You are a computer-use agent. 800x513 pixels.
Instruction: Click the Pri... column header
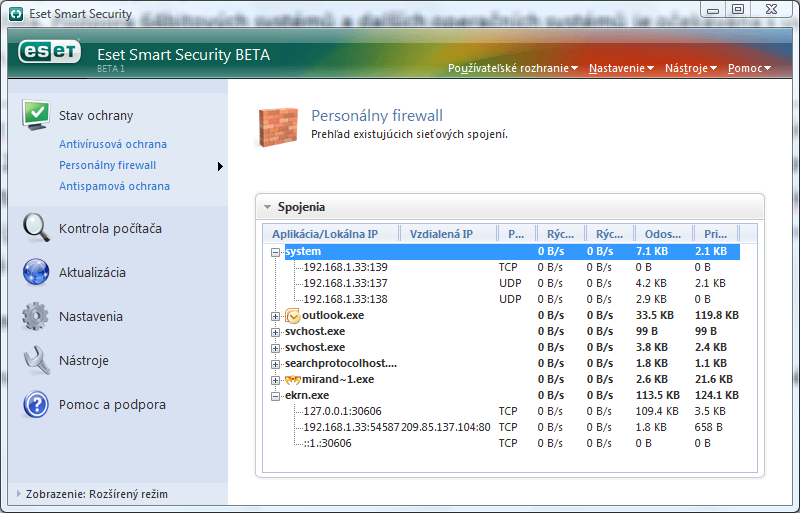[716, 234]
